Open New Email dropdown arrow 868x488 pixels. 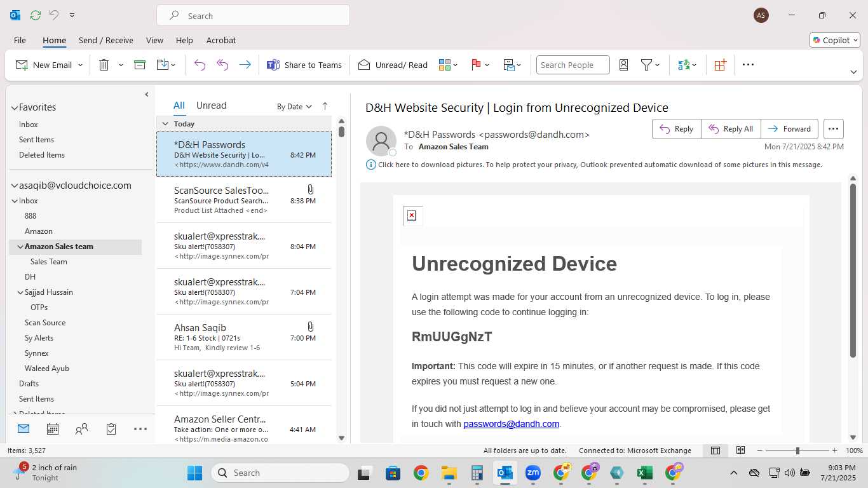click(x=80, y=65)
